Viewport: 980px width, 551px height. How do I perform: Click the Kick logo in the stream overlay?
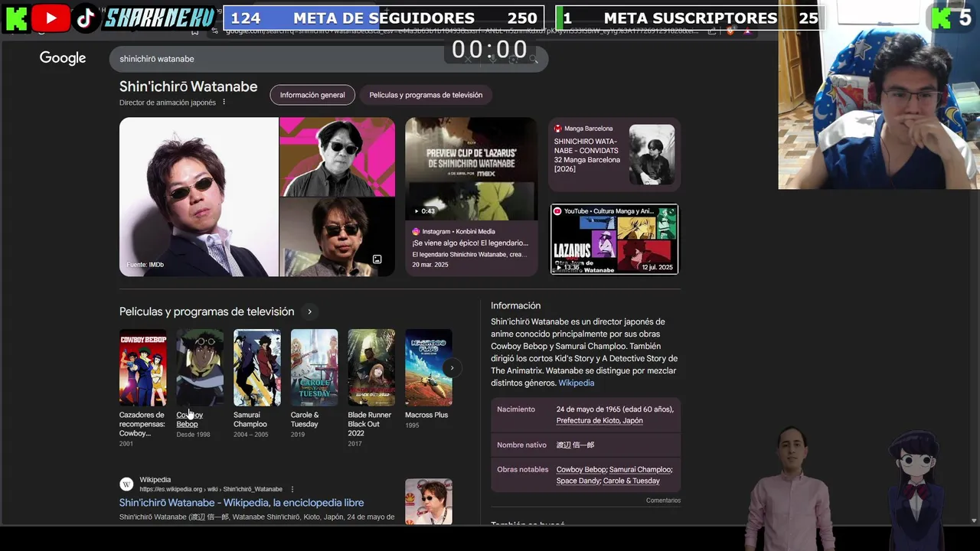point(15,18)
